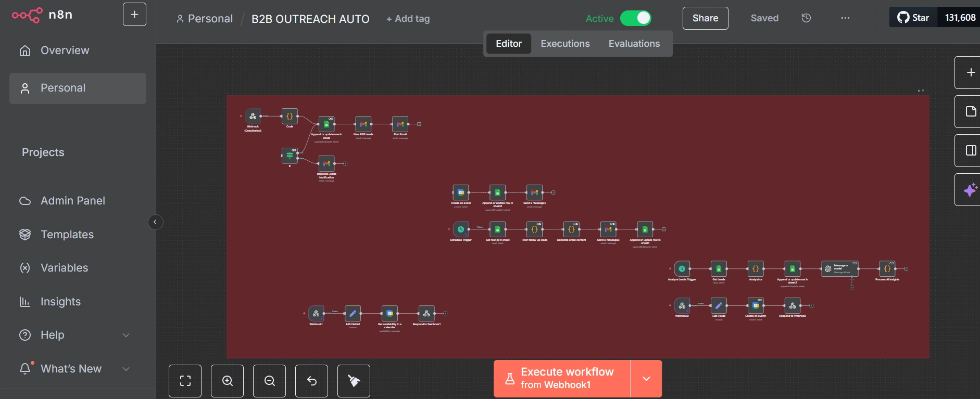Open Admin Panel
Screen dimensions: 980x399
pyautogui.click(x=78, y=201)
